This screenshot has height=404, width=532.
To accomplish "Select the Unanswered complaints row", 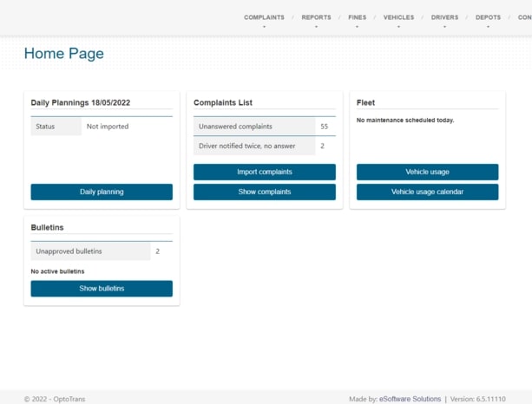I will point(253,127).
